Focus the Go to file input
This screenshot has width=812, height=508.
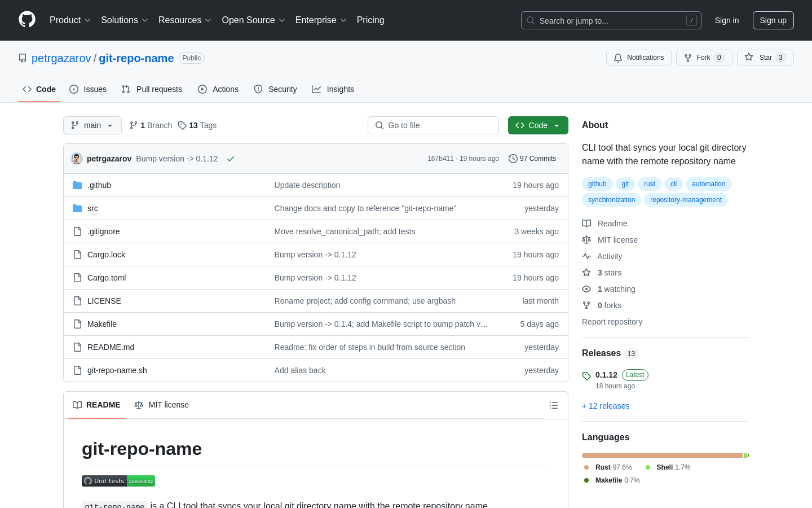(x=433, y=125)
